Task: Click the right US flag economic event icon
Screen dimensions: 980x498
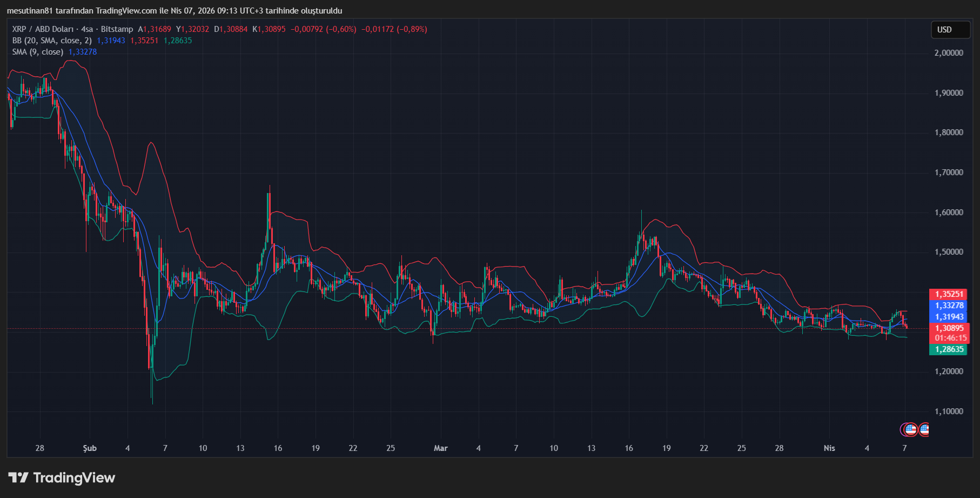Action: click(x=925, y=430)
